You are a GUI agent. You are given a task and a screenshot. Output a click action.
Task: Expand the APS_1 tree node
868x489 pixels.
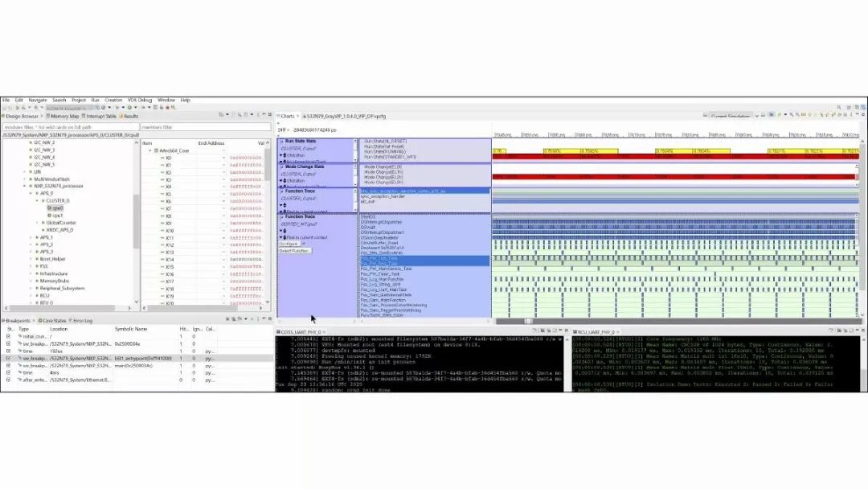tap(30, 237)
